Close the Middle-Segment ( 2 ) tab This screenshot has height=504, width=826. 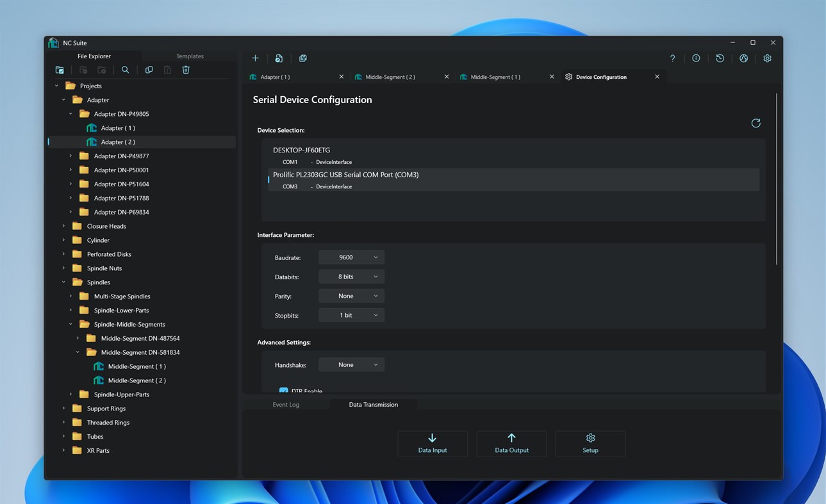coord(447,77)
